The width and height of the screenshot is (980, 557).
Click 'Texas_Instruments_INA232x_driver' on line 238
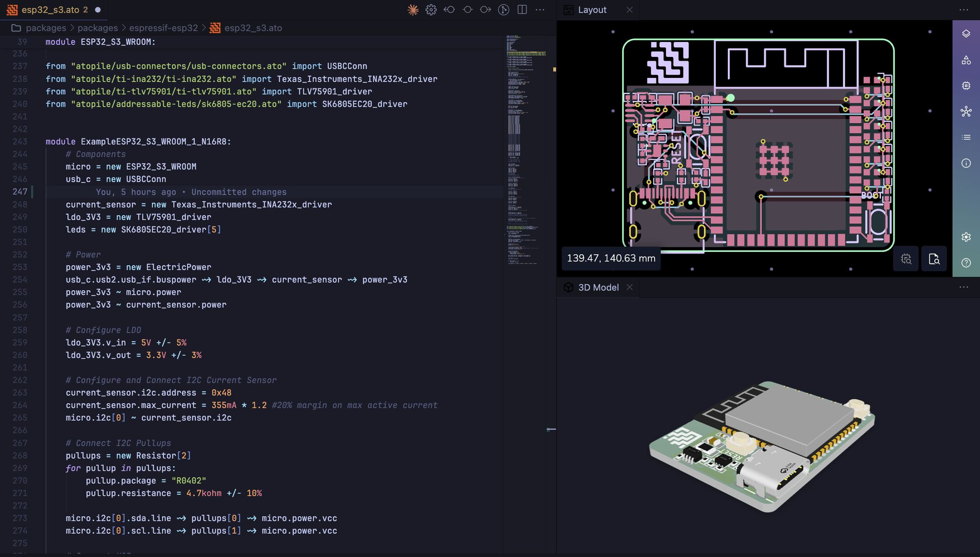pyautogui.click(x=357, y=79)
